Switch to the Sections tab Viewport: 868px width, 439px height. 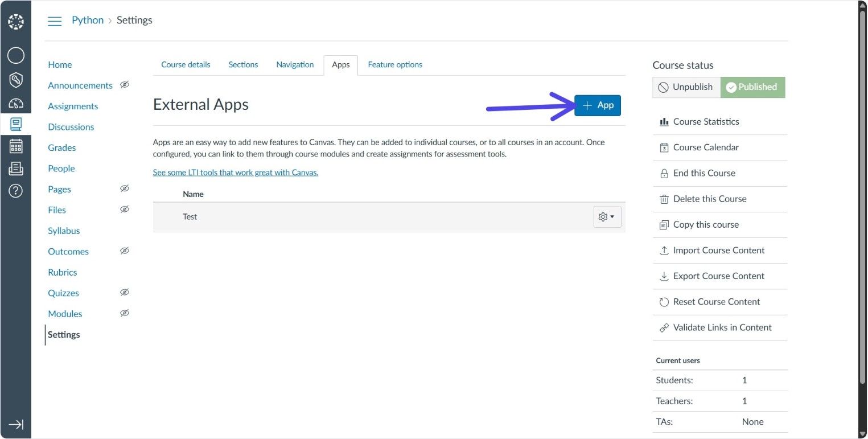(x=243, y=65)
